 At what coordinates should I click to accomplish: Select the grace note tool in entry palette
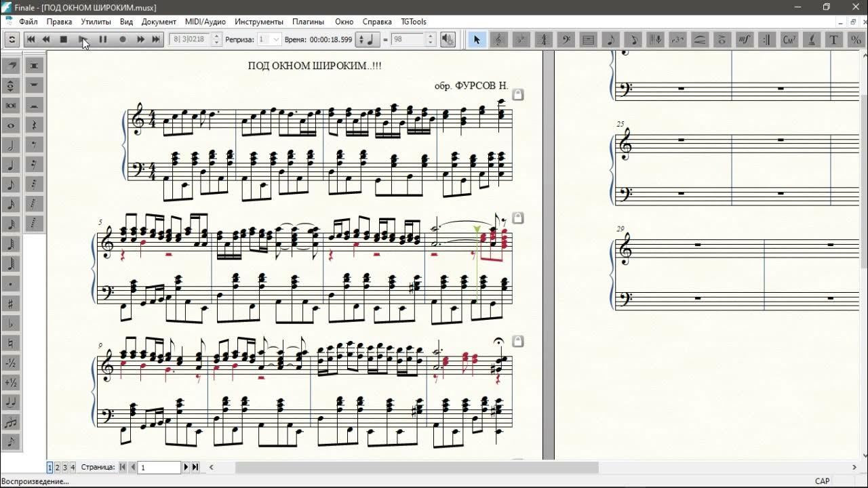11,442
